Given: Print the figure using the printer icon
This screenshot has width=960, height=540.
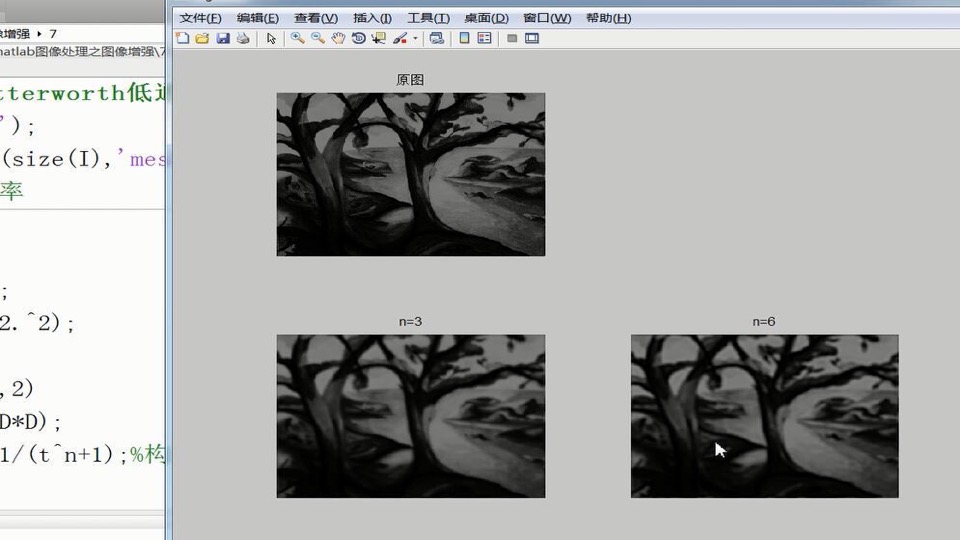Looking at the screenshot, I should [243, 38].
